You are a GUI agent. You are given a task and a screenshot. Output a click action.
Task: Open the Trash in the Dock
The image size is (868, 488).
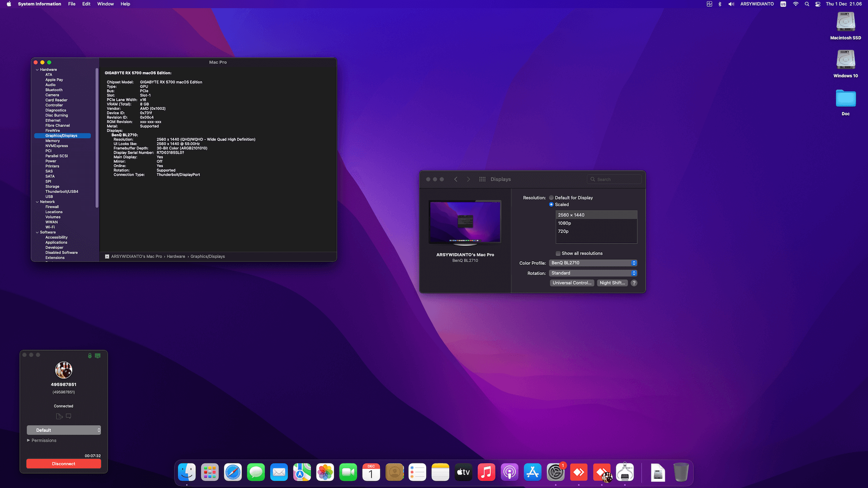[681, 473]
